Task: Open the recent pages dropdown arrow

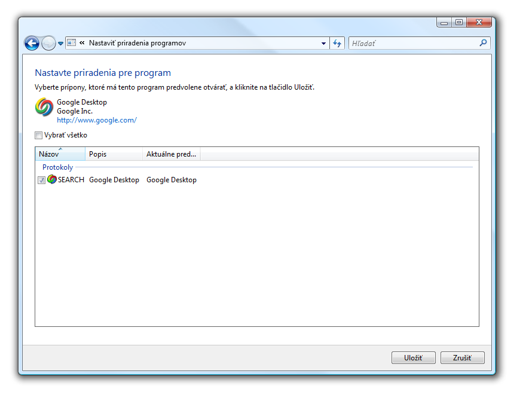Action: (60, 44)
